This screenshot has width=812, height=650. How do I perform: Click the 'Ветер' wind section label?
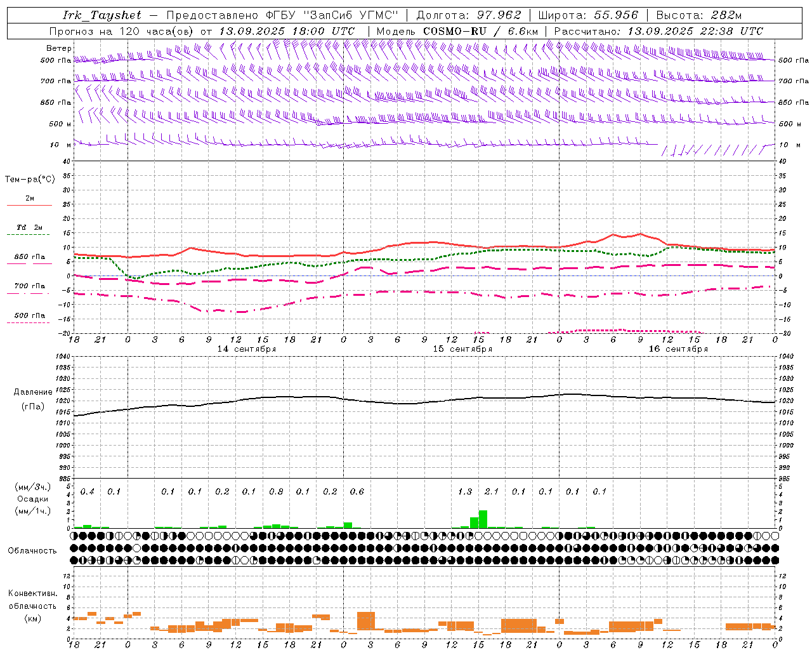(59, 48)
